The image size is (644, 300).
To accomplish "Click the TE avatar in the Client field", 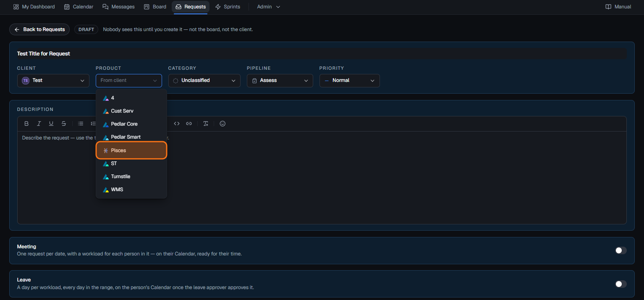I will [x=26, y=80].
